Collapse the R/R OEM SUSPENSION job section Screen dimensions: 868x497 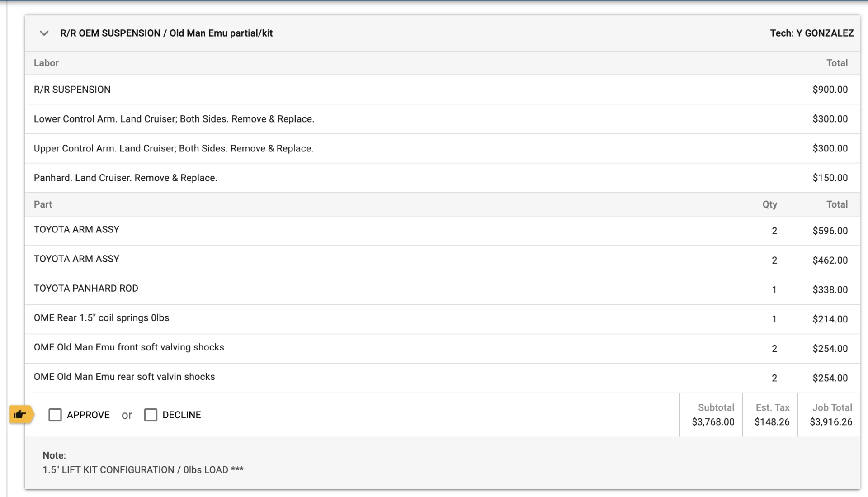(44, 33)
